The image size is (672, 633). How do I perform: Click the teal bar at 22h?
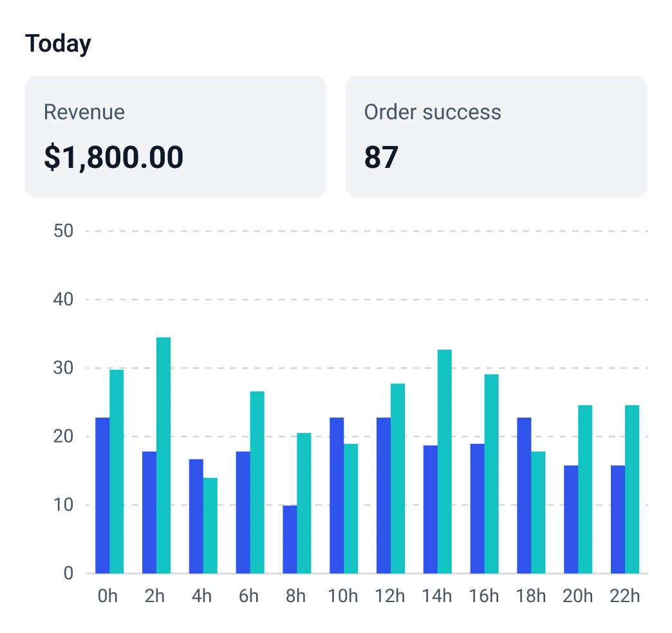[x=632, y=489]
